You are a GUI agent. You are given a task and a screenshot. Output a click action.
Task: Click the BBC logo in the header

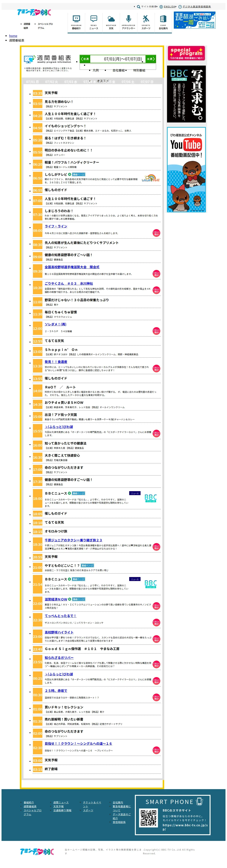coord(34,13)
